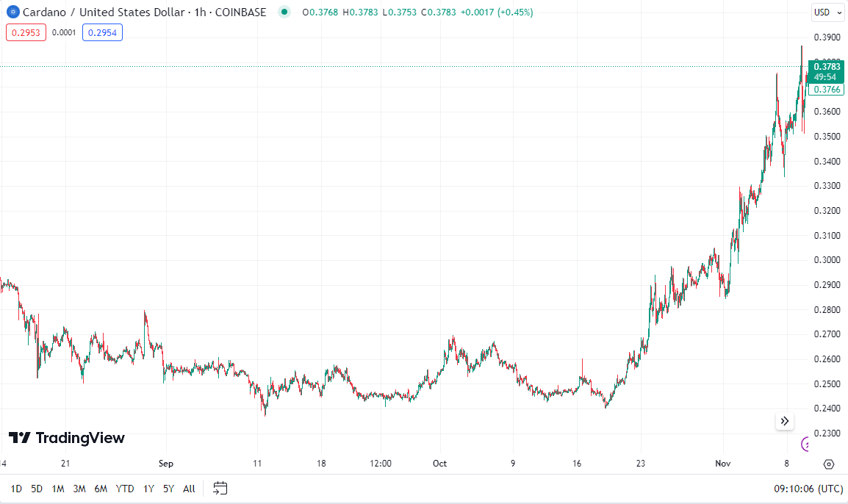Click the scroll to latest bar arrows
This screenshot has height=504, width=848.
pos(785,421)
